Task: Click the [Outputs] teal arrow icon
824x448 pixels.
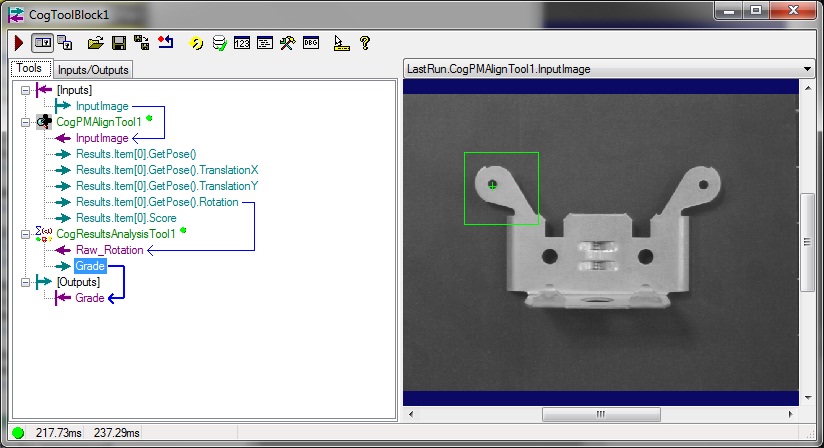Action: point(44,282)
